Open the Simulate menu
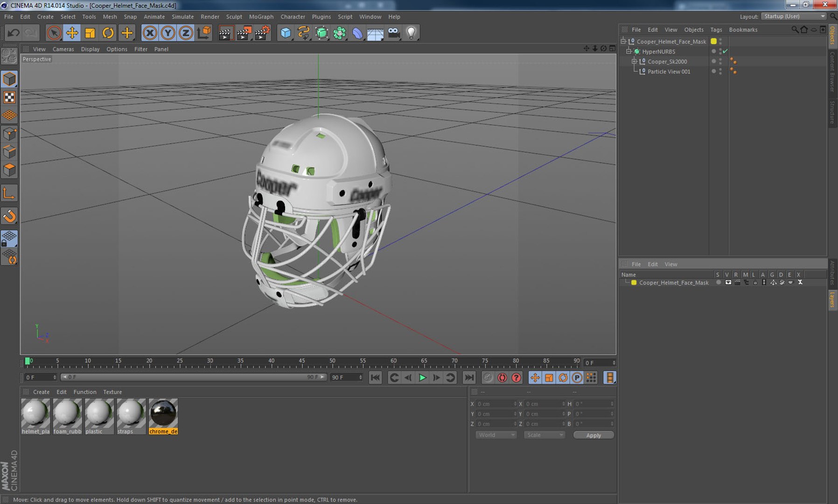Screen dimensions: 838x504 182,16
